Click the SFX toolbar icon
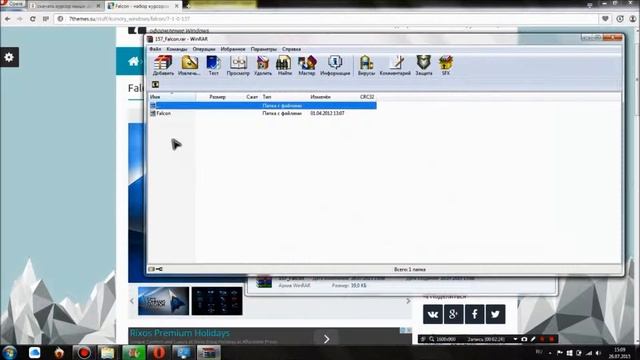Image resolution: width=640 pixels, height=360 pixels. pyautogui.click(x=446, y=65)
